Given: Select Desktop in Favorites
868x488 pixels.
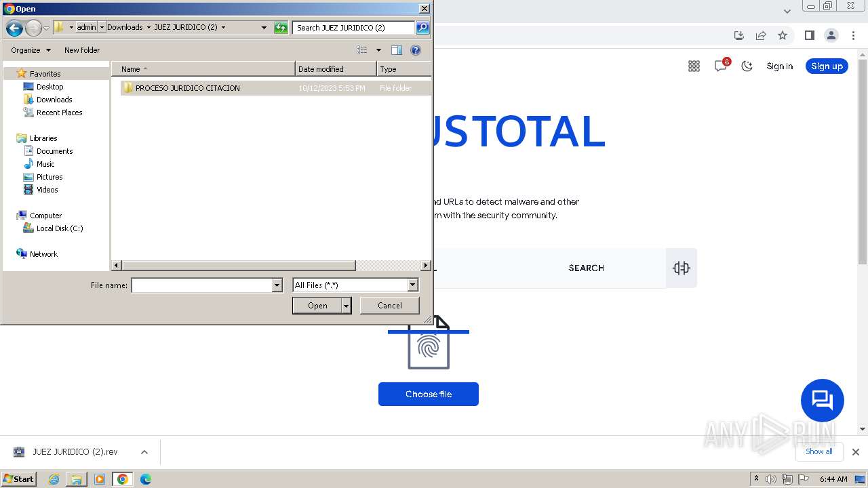Looking at the screenshot, I should [50, 87].
